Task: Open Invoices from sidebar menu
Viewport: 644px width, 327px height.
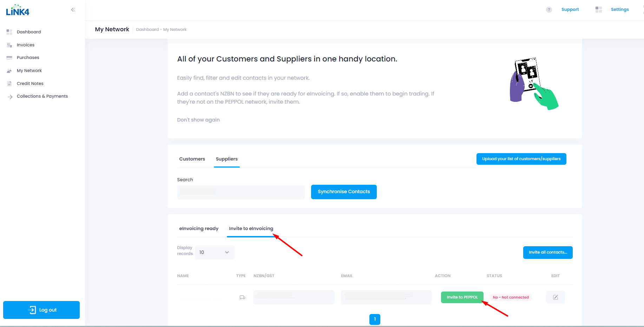Action: pos(26,45)
